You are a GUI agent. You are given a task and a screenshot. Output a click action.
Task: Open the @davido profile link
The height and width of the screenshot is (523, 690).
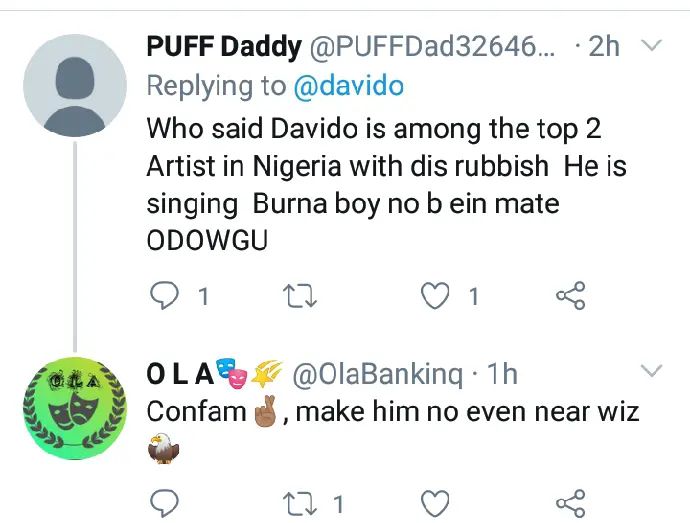point(348,86)
